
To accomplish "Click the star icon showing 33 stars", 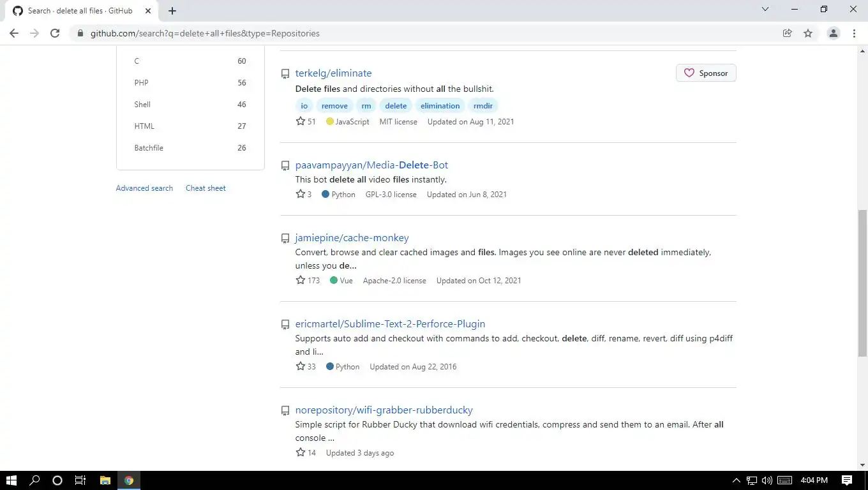I will click(x=301, y=366).
